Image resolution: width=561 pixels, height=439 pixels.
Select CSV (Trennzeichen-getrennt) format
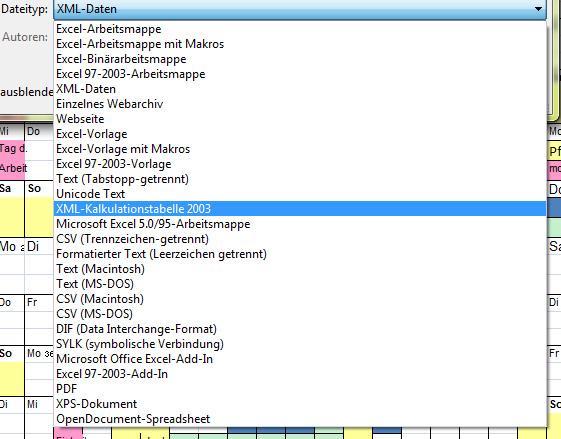point(300,239)
